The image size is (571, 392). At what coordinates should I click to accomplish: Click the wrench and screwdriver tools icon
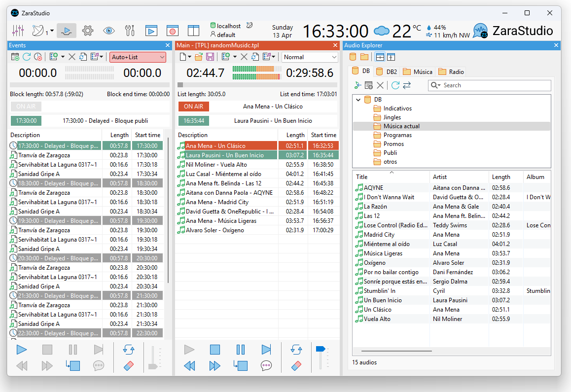(x=130, y=31)
